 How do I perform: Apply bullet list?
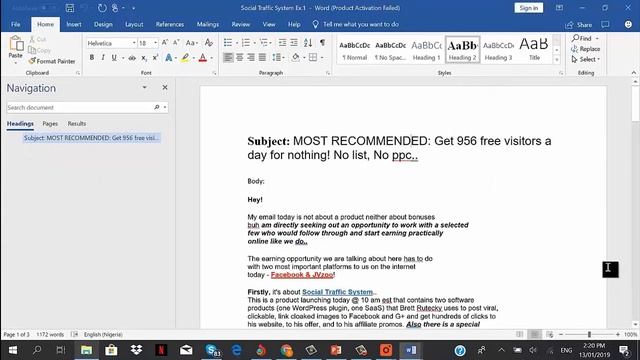click(x=228, y=42)
